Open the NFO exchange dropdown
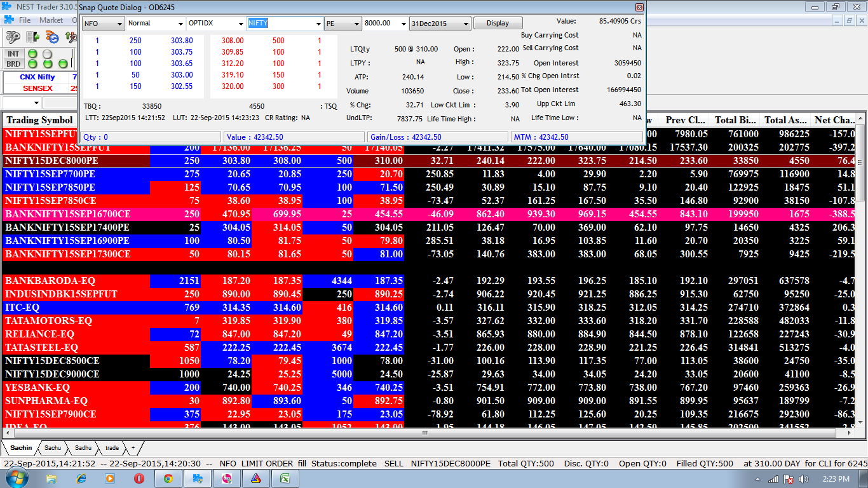 click(103, 23)
